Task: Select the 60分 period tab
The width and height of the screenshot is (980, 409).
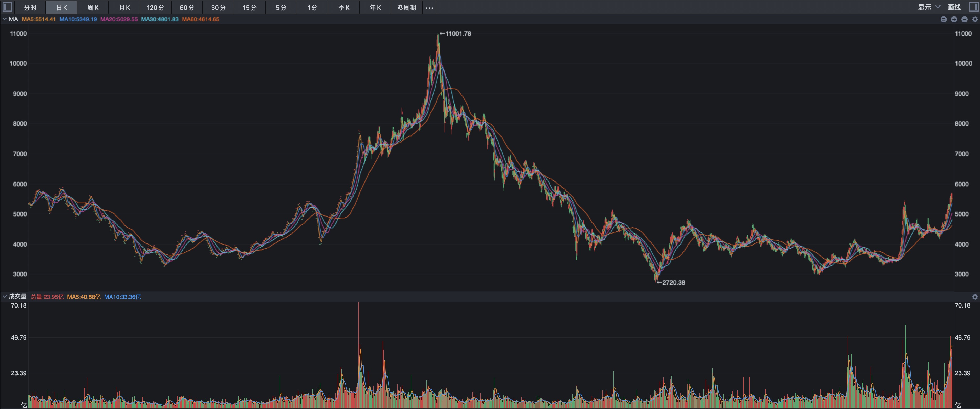Action: pos(187,8)
